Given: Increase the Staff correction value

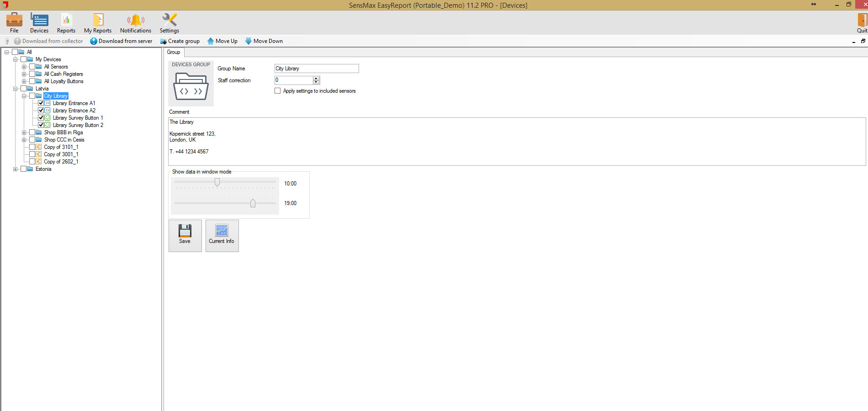Looking at the screenshot, I should (316, 78).
